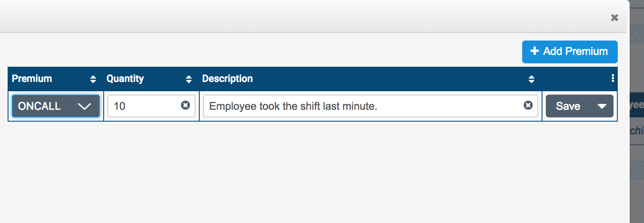Click the chevron on the ONCALL selector
Viewport: 644px width, 223px height.
(x=85, y=106)
